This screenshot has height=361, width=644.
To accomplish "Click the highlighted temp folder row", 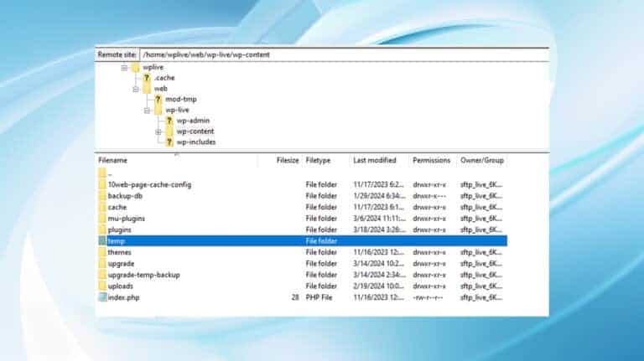I will tap(302, 241).
